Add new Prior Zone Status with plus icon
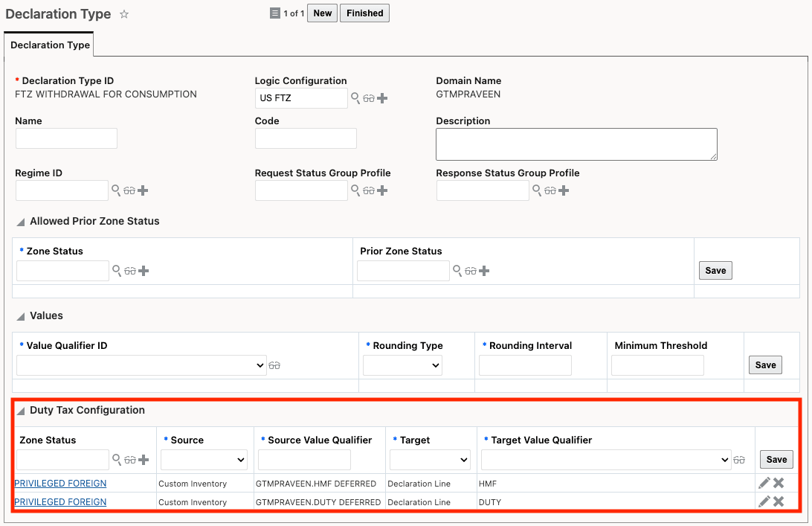This screenshot has width=812, height=526. tap(484, 271)
